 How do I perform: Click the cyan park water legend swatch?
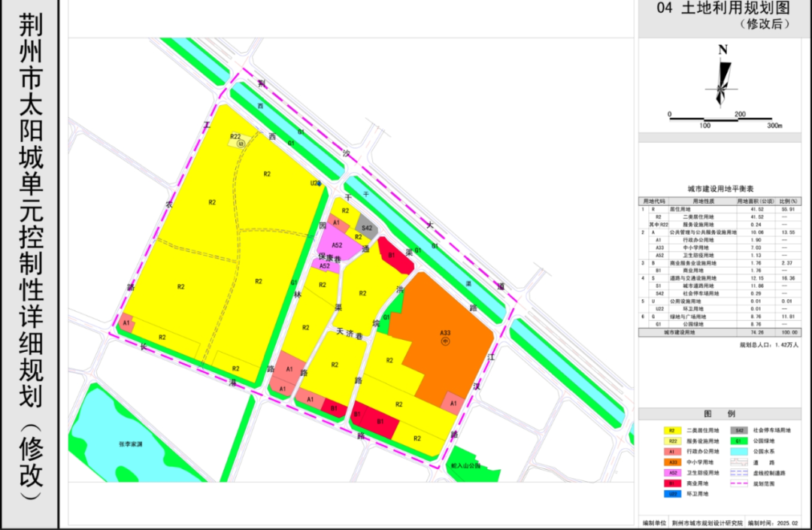[739, 452]
